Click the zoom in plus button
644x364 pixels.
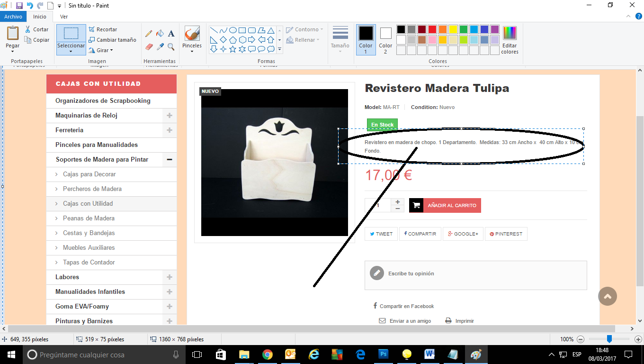tap(638, 339)
